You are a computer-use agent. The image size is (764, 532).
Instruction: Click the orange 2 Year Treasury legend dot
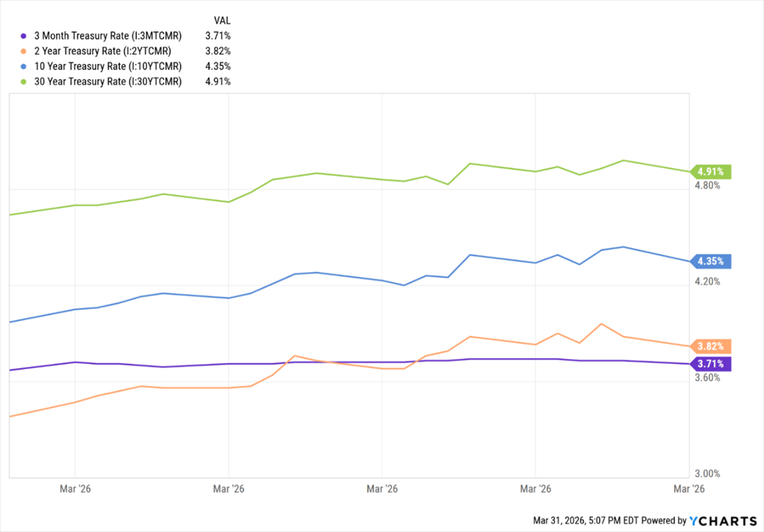click(25, 50)
